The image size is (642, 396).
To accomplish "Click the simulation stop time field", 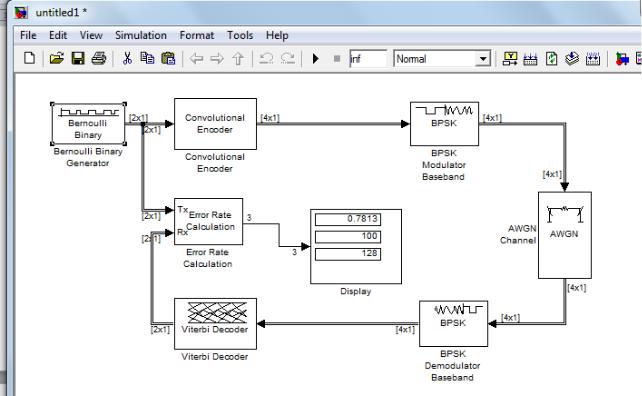I will click(368, 59).
